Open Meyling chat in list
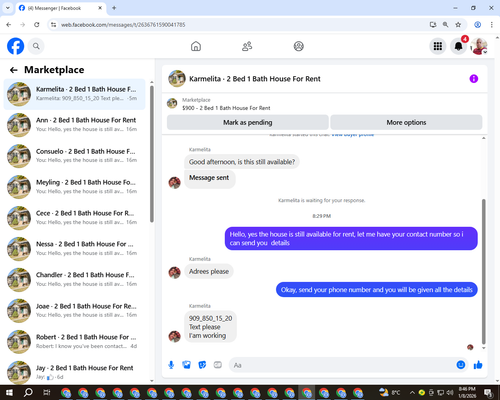 pyautogui.click(x=75, y=187)
